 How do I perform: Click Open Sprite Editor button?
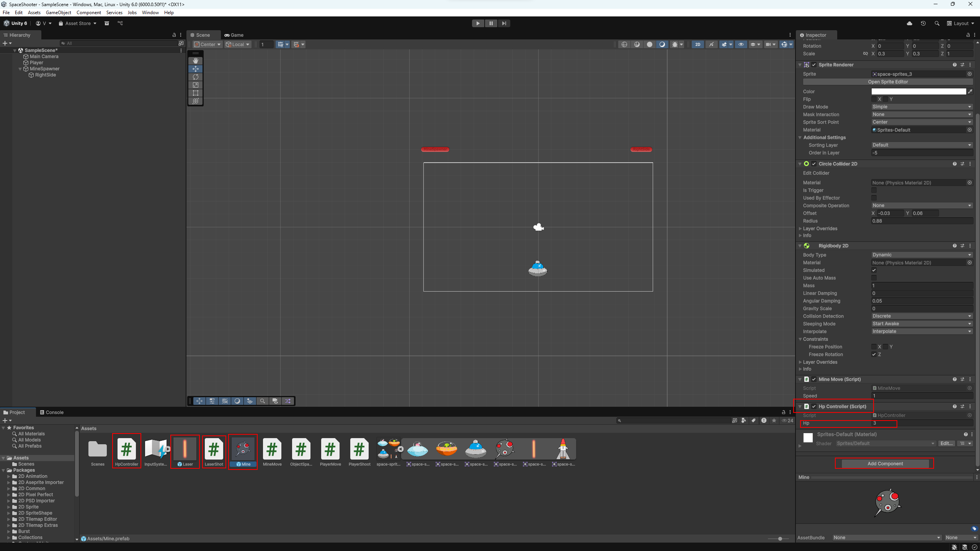pos(888,82)
